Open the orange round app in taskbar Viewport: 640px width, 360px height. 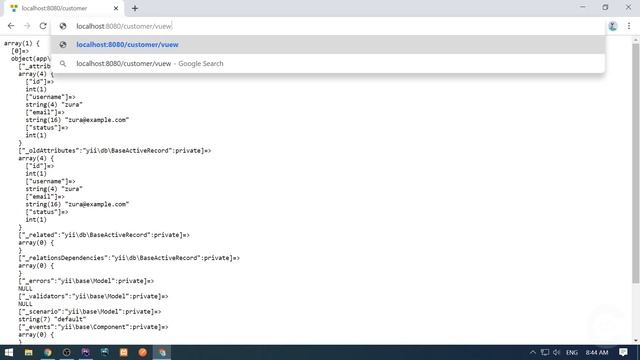point(142,352)
